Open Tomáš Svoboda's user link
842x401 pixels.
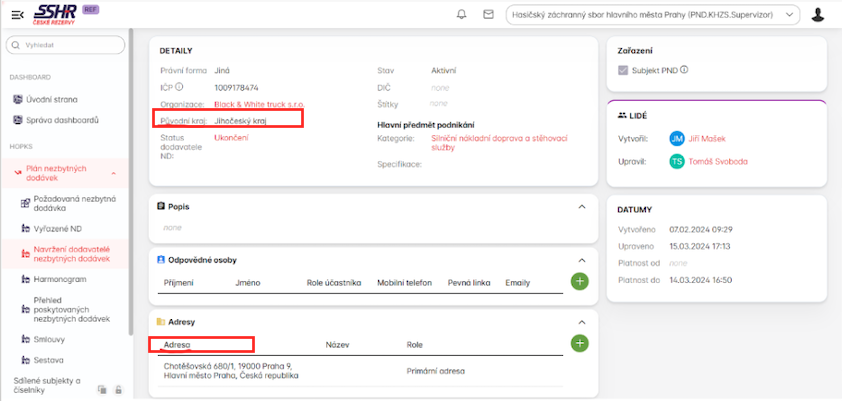click(x=719, y=161)
